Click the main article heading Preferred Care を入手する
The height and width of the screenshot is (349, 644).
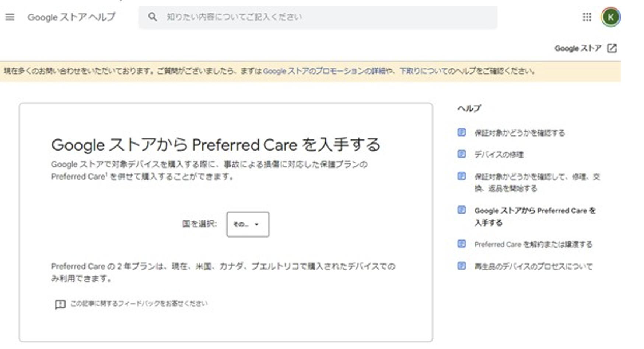coord(216,145)
